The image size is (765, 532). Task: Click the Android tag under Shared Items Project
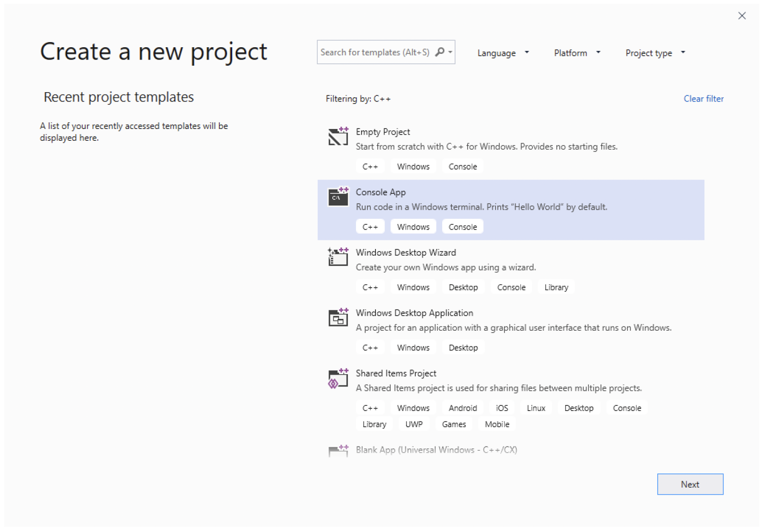click(463, 408)
